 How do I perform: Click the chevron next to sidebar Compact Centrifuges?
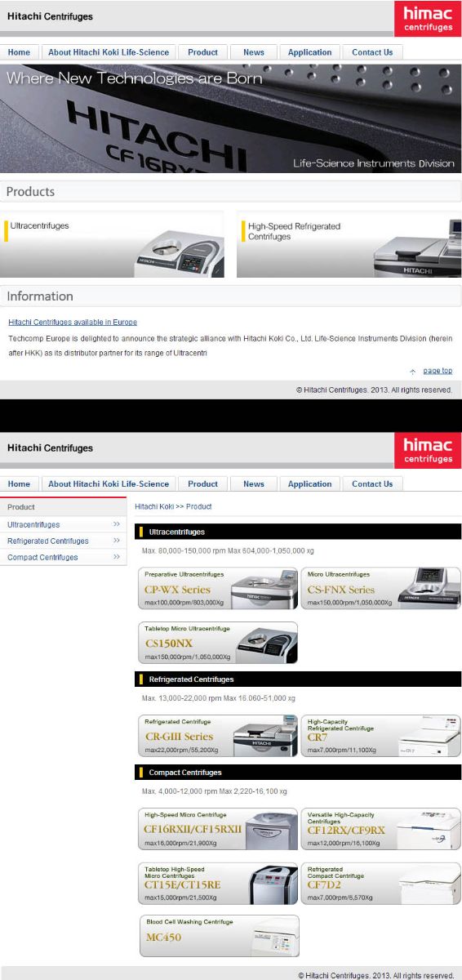click(117, 557)
